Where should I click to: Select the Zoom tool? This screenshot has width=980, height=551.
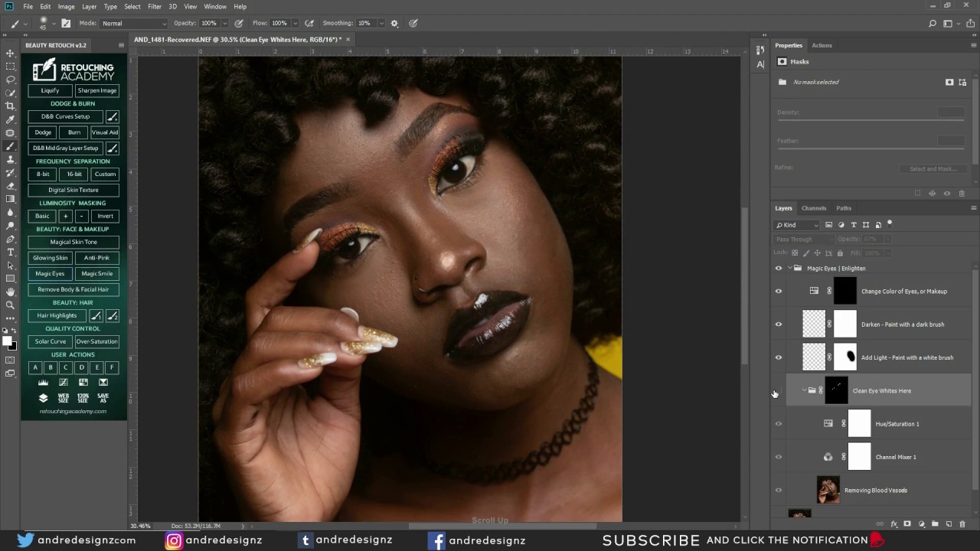coord(11,305)
